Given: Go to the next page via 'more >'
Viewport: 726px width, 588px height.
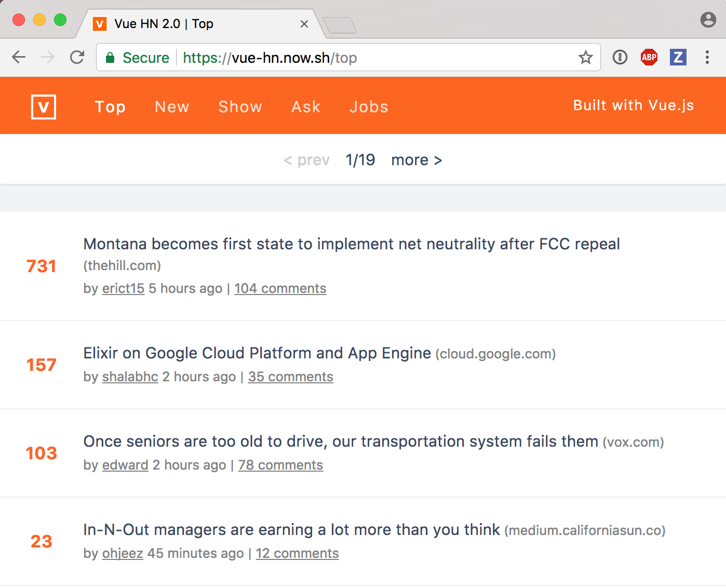Looking at the screenshot, I should click(416, 160).
